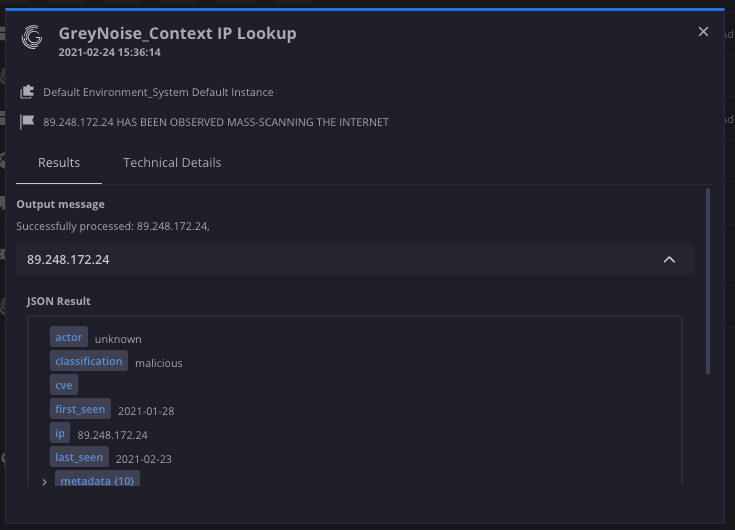Close the GreyNoise IP Lookup dialog
The width and height of the screenshot is (735, 530).
pyautogui.click(x=703, y=31)
